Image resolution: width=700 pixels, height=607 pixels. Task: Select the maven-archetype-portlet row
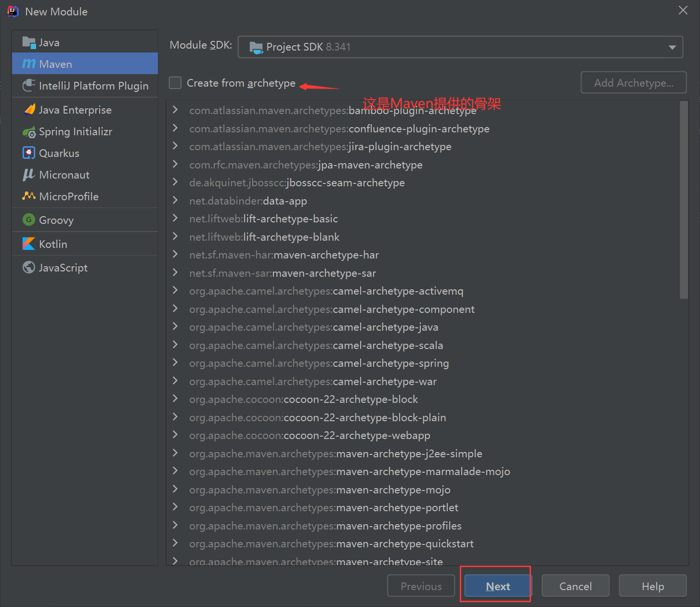tap(423, 507)
